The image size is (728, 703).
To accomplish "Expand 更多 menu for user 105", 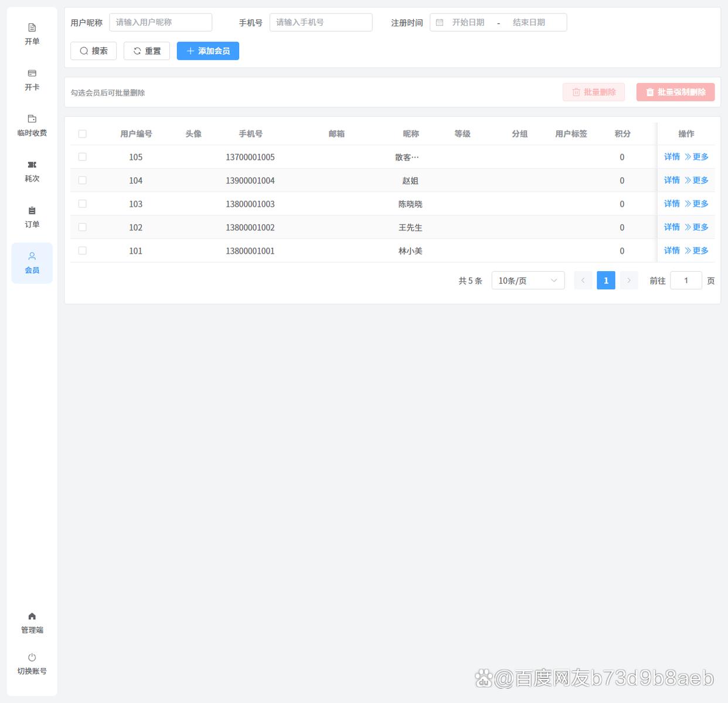I will [696, 157].
